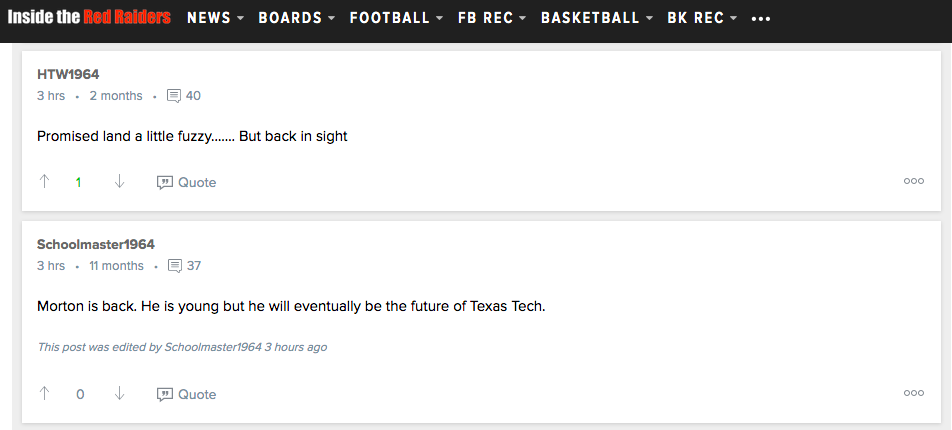Quote Schoolmaster1964's post
952x430 pixels.
pos(186,394)
